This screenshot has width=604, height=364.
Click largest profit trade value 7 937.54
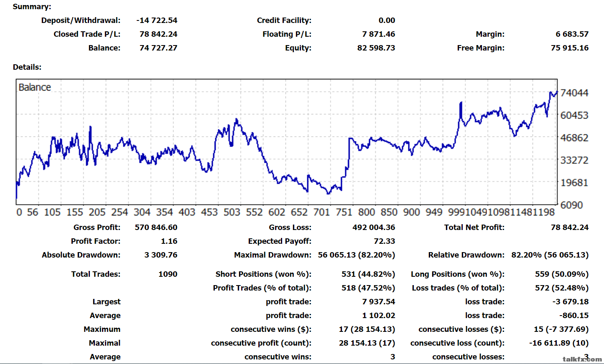point(379,301)
